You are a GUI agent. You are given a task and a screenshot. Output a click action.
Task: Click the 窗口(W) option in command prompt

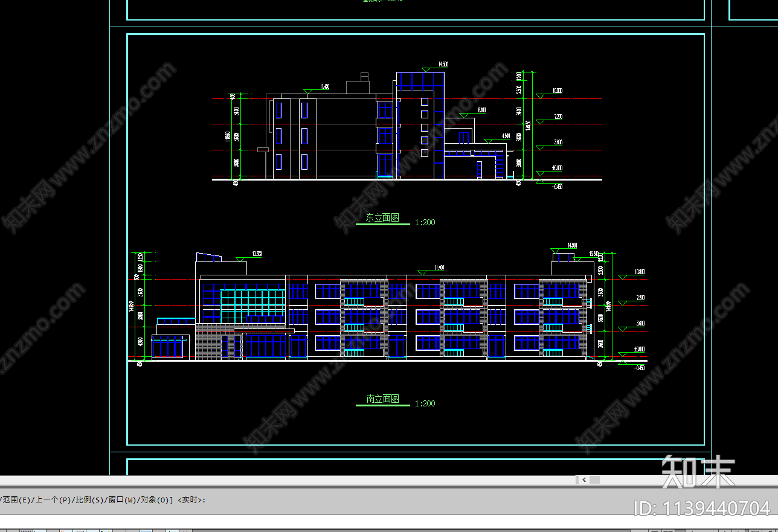pyautogui.click(x=123, y=499)
